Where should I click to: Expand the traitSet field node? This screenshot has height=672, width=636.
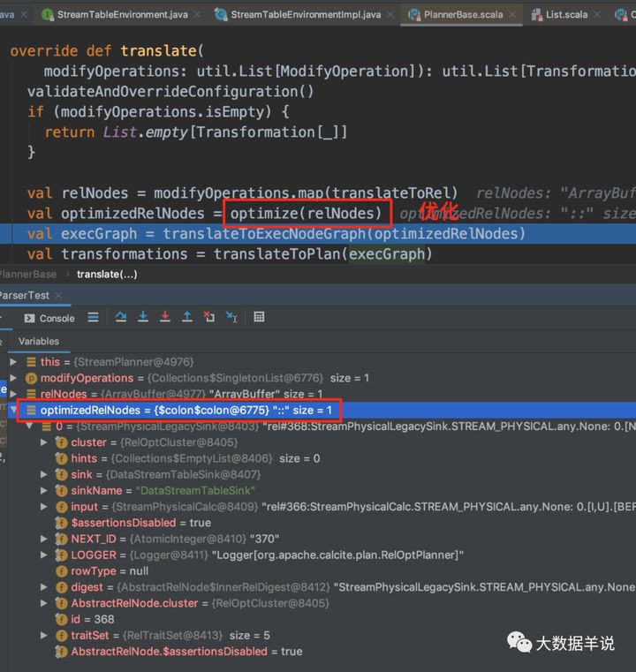click(x=43, y=635)
